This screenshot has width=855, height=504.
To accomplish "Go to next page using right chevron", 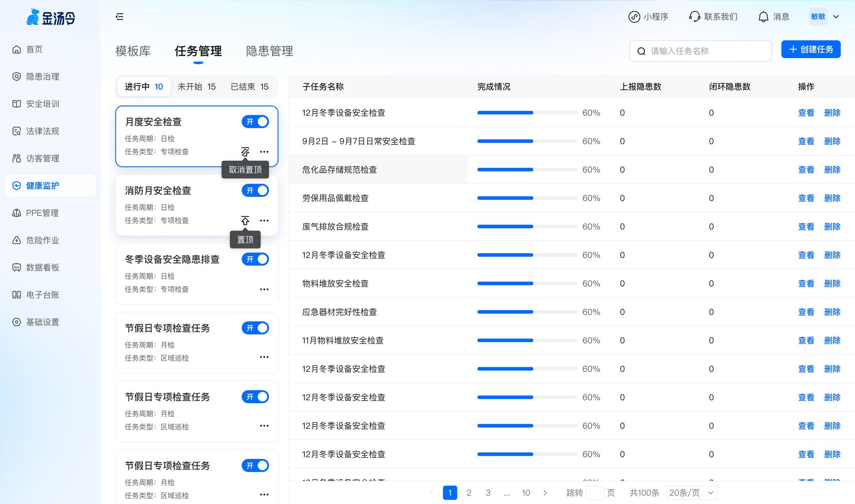I will coord(545,493).
